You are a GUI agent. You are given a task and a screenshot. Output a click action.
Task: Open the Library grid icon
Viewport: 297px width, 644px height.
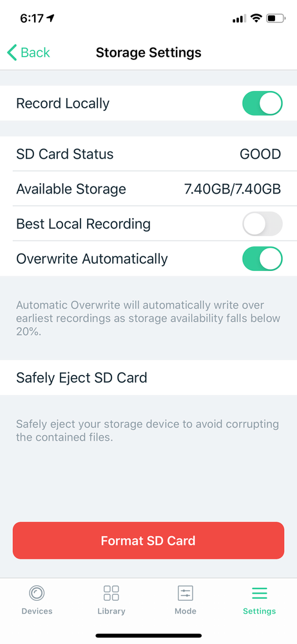111,593
